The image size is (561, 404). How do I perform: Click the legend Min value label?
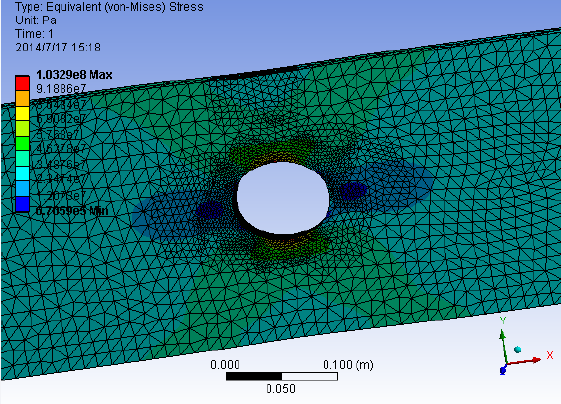tap(72, 210)
